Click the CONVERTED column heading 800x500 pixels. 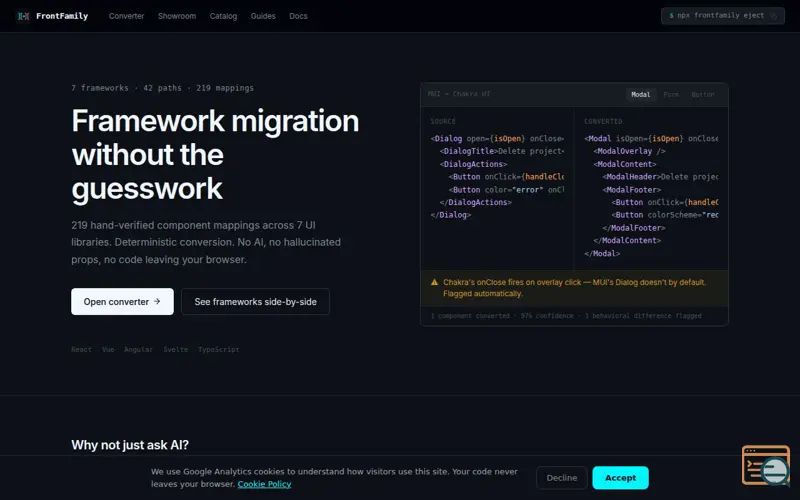[x=603, y=121]
